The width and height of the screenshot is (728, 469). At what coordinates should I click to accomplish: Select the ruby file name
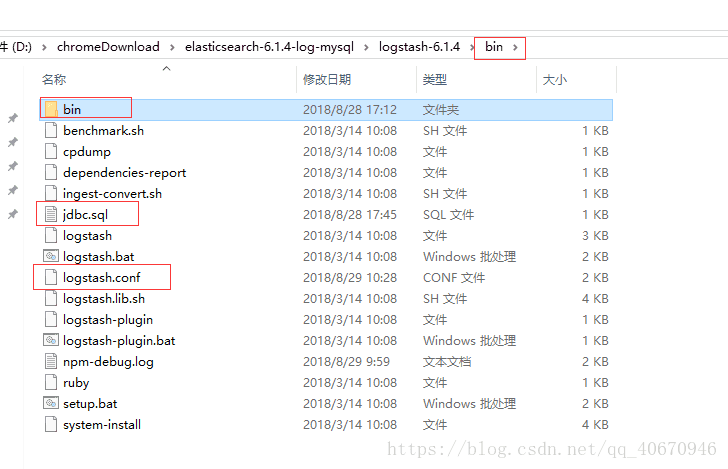coord(76,383)
